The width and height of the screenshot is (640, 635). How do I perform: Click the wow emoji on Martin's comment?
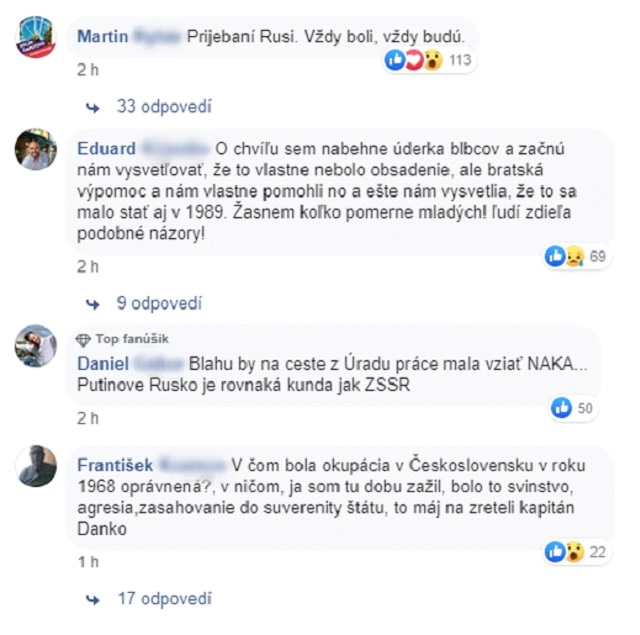tap(433, 60)
